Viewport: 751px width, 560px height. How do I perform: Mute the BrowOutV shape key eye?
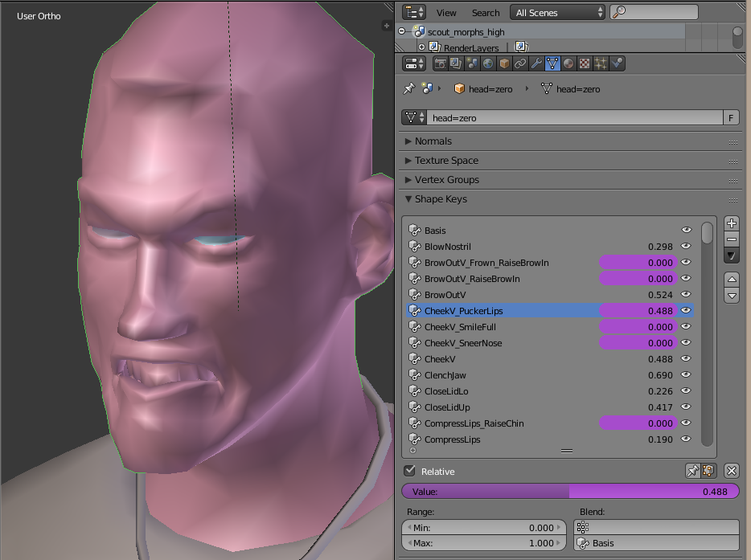(x=687, y=294)
